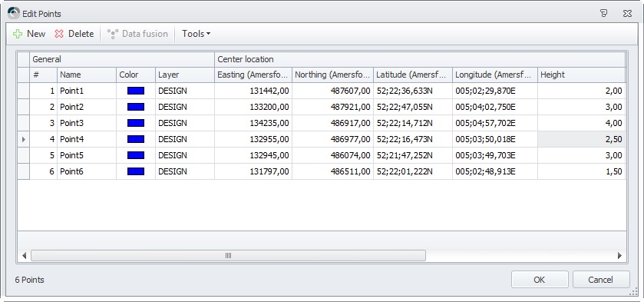Click the red Delete cross icon

[59, 34]
